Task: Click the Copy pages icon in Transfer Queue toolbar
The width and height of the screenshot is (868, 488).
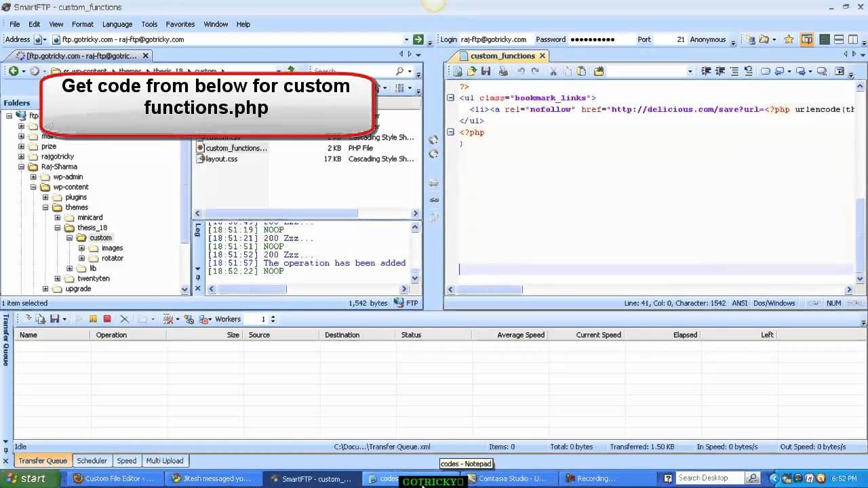Action: point(41,319)
